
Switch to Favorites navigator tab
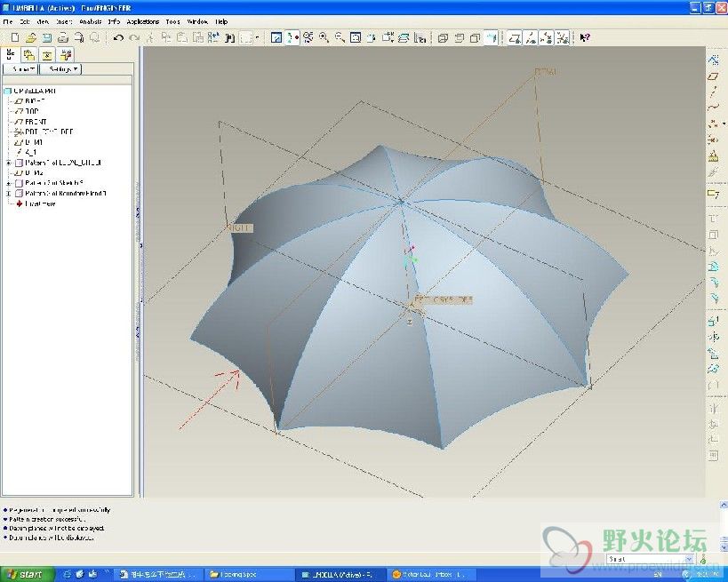(47, 55)
